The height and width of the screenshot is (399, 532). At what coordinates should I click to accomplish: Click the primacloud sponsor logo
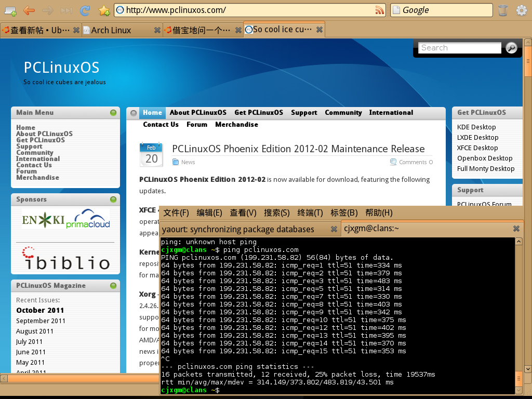tap(88, 219)
